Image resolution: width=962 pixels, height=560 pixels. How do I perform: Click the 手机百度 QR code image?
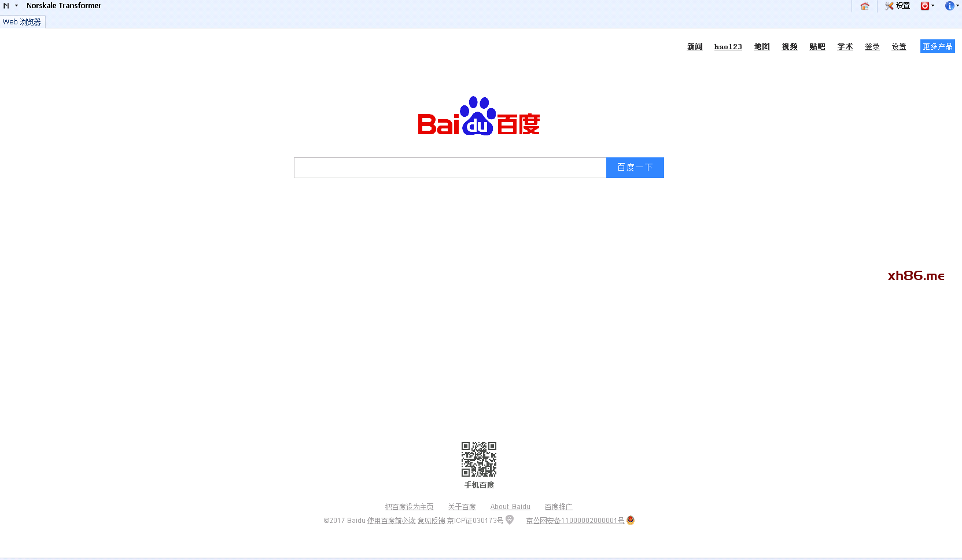(x=479, y=459)
